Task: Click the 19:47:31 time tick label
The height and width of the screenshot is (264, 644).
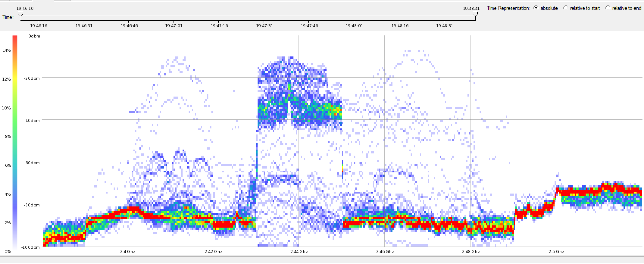Action: 264,25
